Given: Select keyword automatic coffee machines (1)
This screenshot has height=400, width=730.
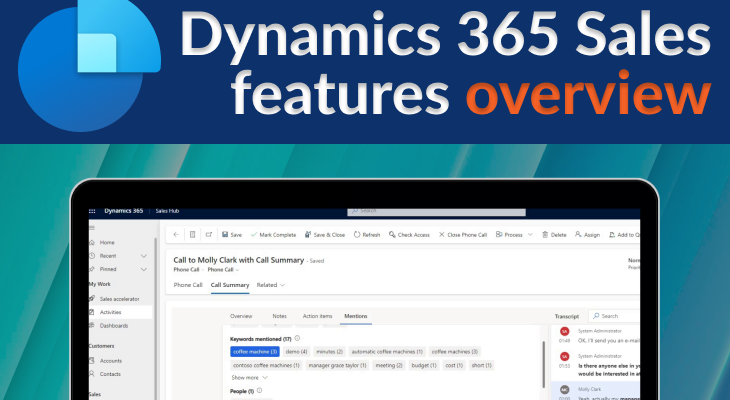Looking at the screenshot, I should click(387, 352).
